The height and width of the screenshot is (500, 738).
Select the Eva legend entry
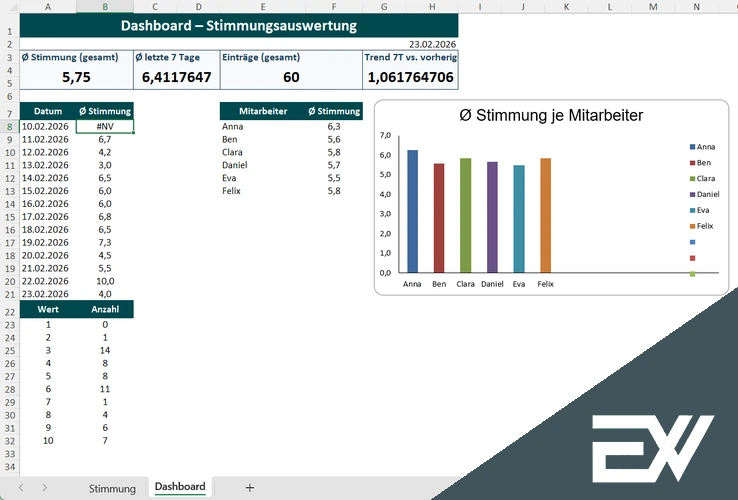[699, 210]
